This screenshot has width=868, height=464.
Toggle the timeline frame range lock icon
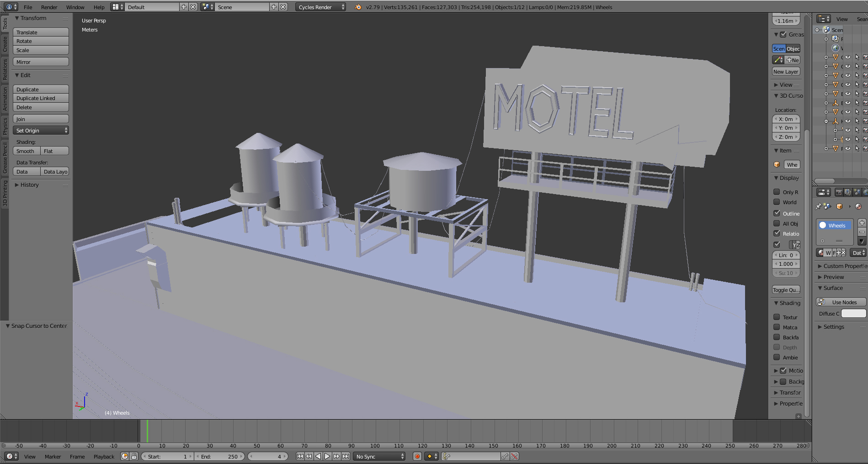pos(134,456)
